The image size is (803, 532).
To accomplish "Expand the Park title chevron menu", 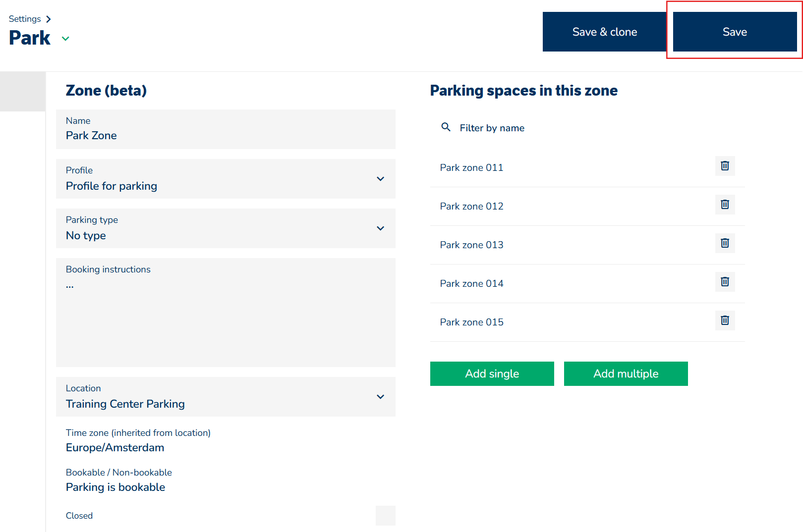I will (65, 39).
